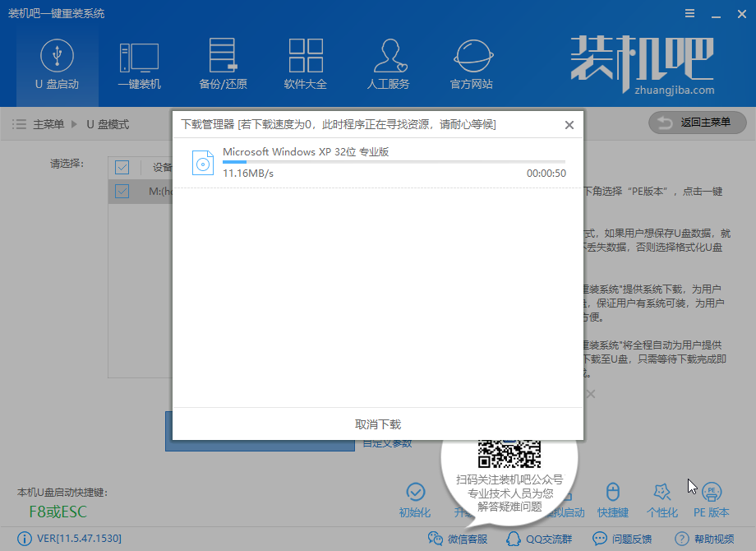Open the 软件大全 software library
Image resolution: width=756 pixels, height=551 pixels.
pyautogui.click(x=306, y=64)
